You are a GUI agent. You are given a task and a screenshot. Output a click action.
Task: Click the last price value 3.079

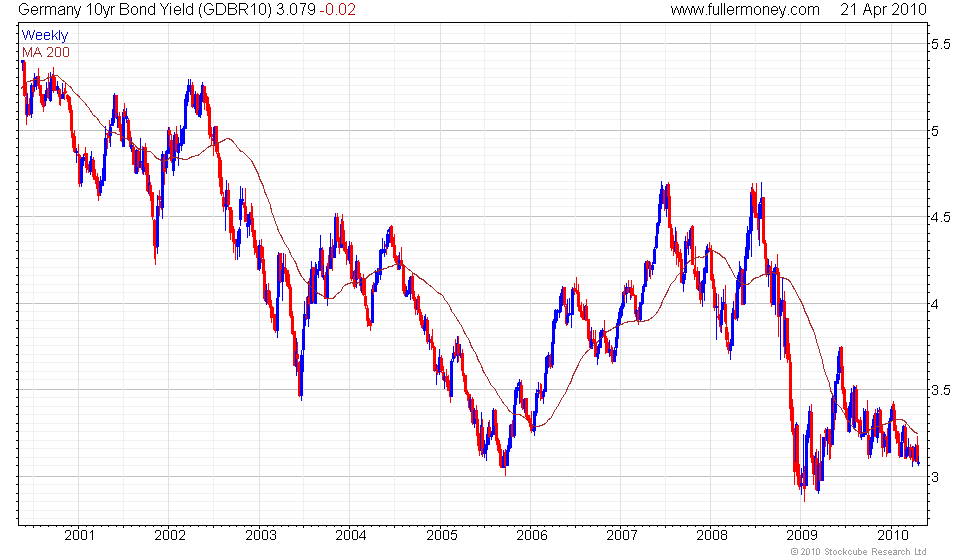click(x=296, y=10)
